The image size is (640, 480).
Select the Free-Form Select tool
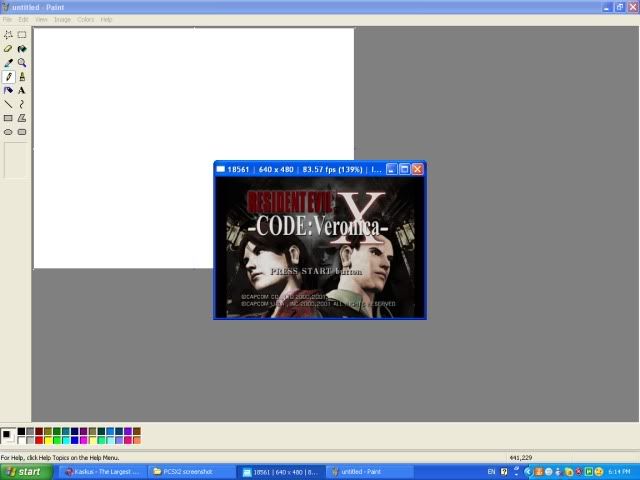8,35
